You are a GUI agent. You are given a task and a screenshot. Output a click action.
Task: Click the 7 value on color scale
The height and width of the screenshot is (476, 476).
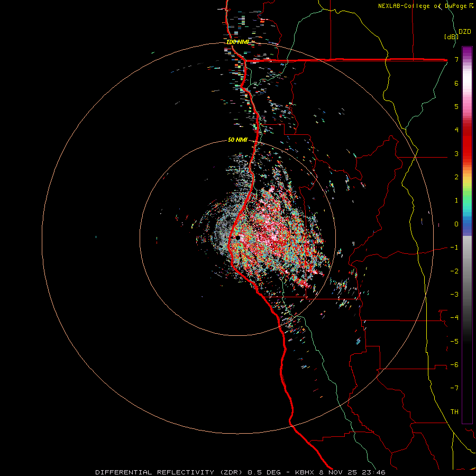coord(456,59)
